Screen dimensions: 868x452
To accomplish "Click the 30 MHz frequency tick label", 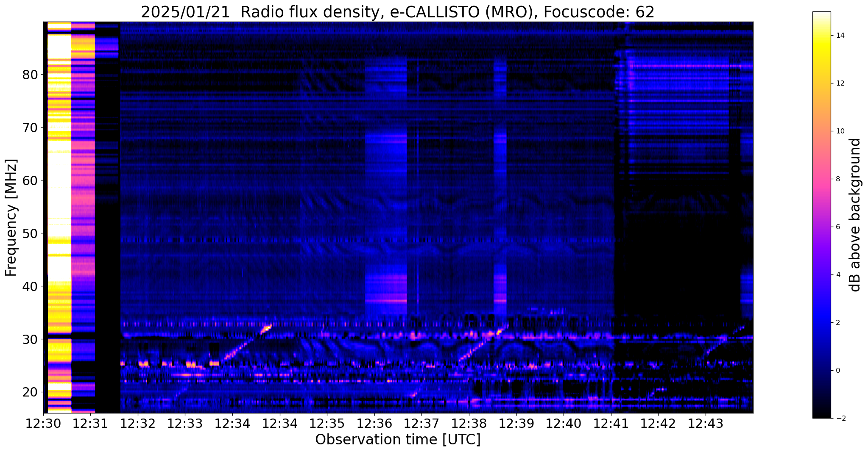I will [30, 339].
